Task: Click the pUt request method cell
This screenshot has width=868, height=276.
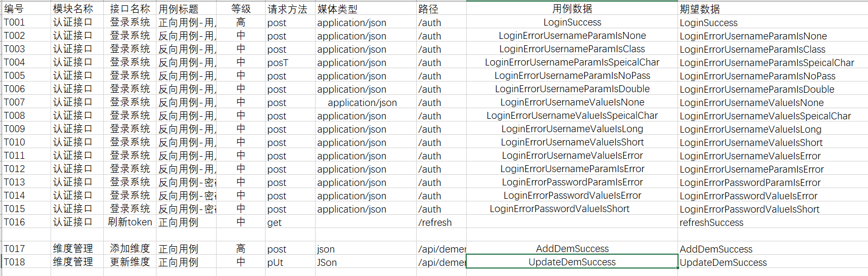Action: tap(275, 262)
